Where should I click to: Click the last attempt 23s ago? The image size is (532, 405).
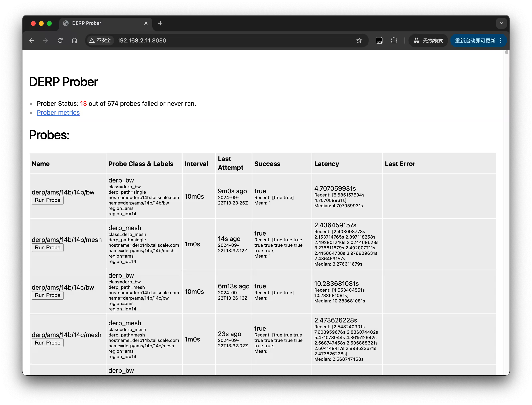[x=230, y=334]
